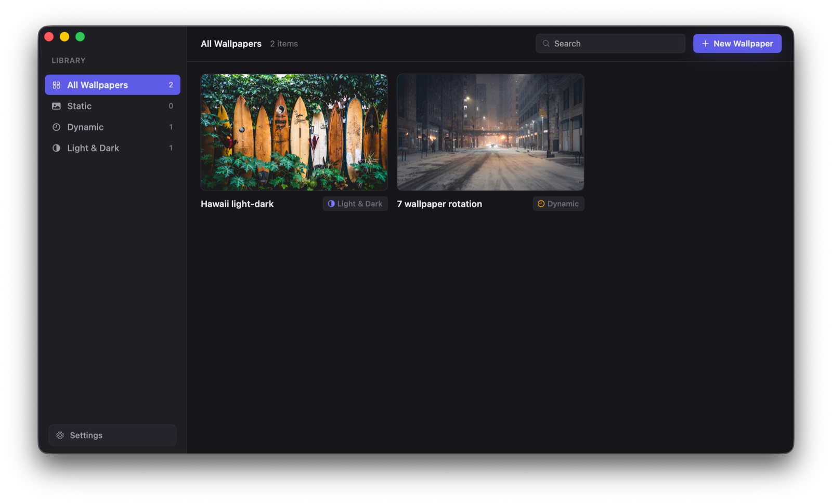Screen dimensions: 832x504
Task: Open the Static category
Action: [x=112, y=106]
